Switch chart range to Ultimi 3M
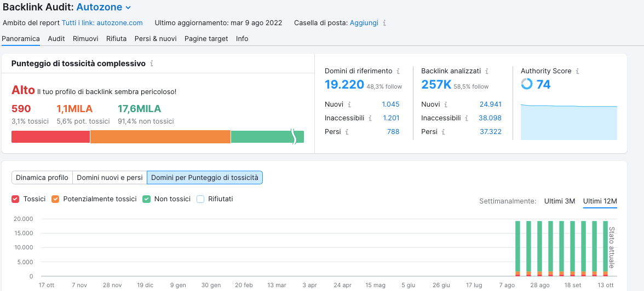This screenshot has width=644, height=291. (559, 201)
